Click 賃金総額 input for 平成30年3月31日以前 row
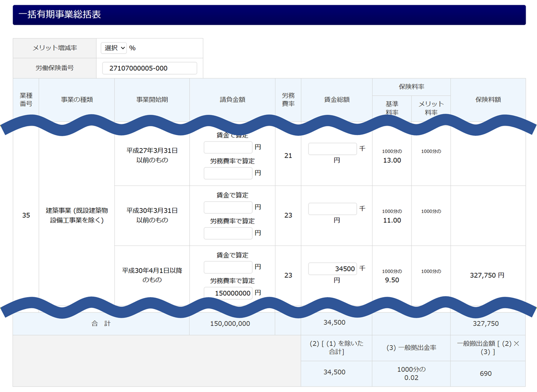537x392 pixels. (332, 209)
